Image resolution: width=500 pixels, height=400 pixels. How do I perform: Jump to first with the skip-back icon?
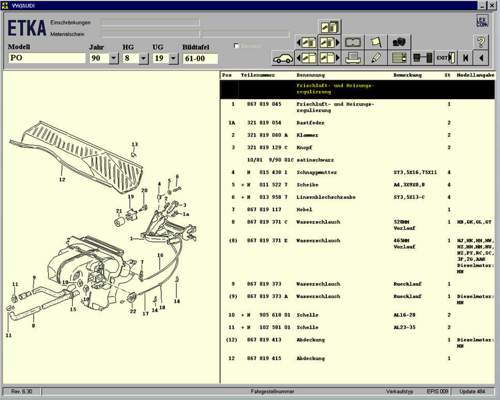[466, 58]
